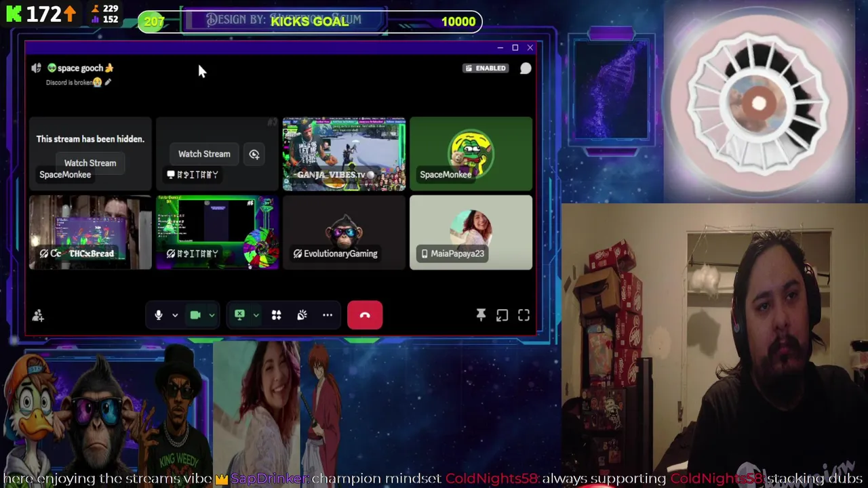868x488 pixels.
Task: Click the spinning vinyl record artwork
Action: (759, 103)
